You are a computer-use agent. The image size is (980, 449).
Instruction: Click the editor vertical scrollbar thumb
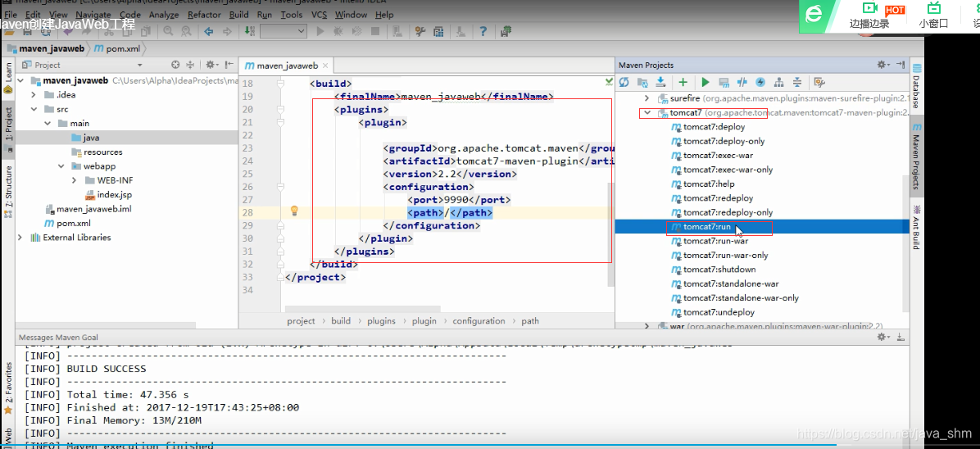click(611, 234)
